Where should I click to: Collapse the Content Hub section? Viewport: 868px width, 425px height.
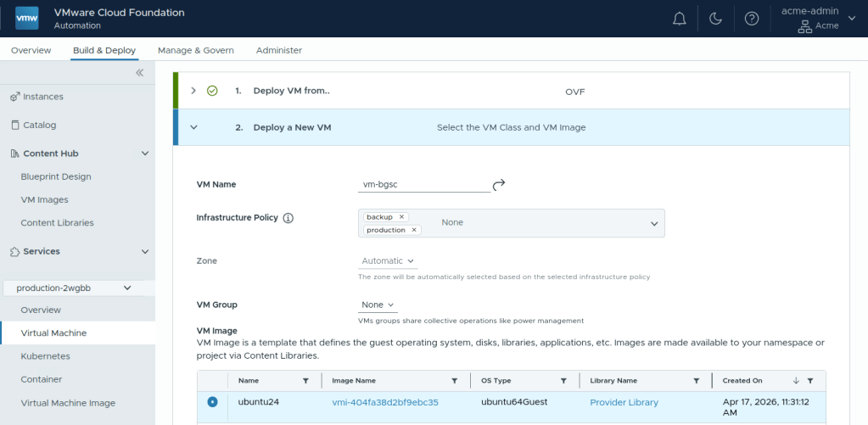coord(145,154)
